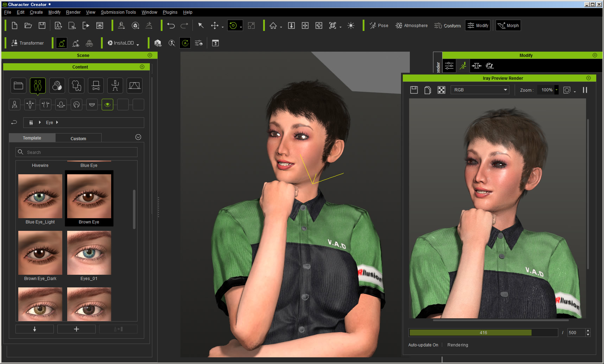604x364 pixels.
Task: Click the Content search field
Action: pyautogui.click(x=76, y=152)
